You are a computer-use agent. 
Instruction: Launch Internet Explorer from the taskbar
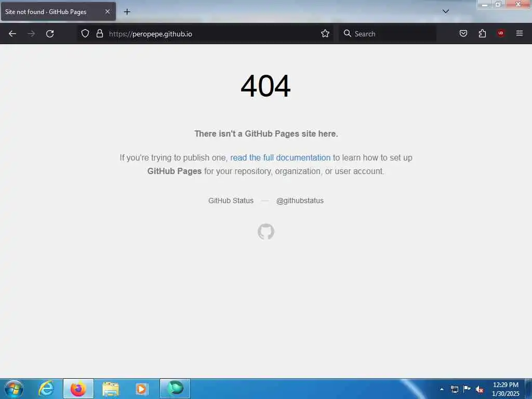tap(46, 389)
